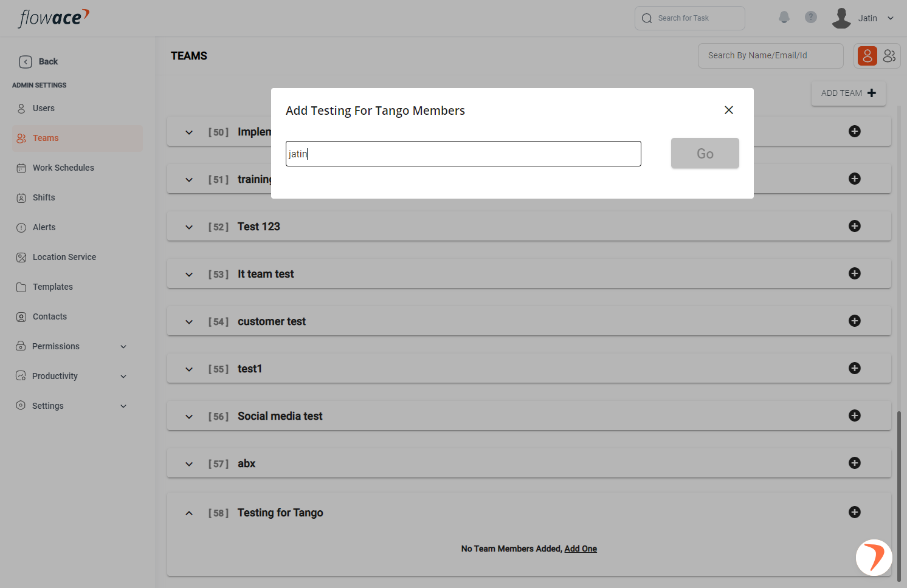Click the flowace logo
This screenshot has width=907, height=588.
tap(54, 18)
